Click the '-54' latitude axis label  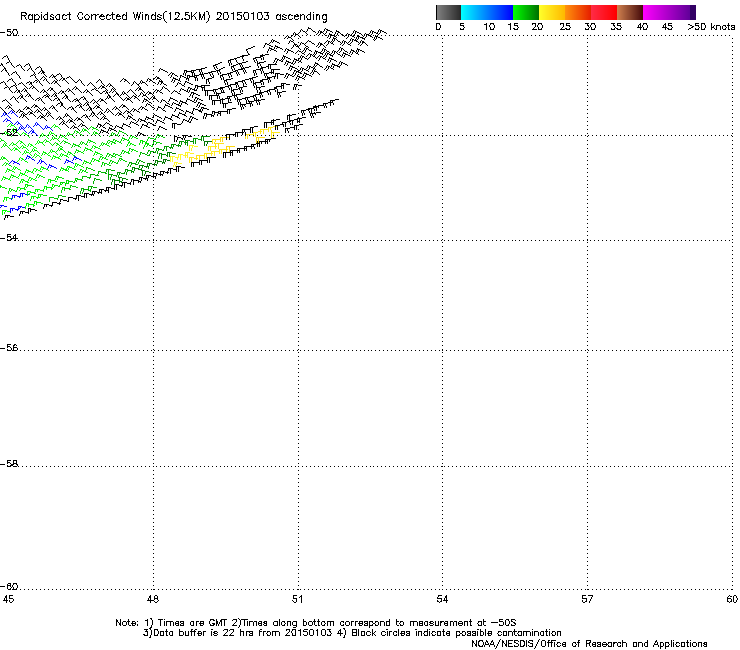[x=9, y=237]
